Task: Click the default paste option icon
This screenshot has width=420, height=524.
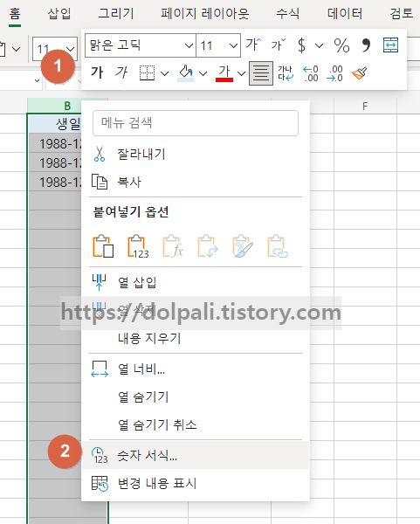Action: tap(103, 246)
